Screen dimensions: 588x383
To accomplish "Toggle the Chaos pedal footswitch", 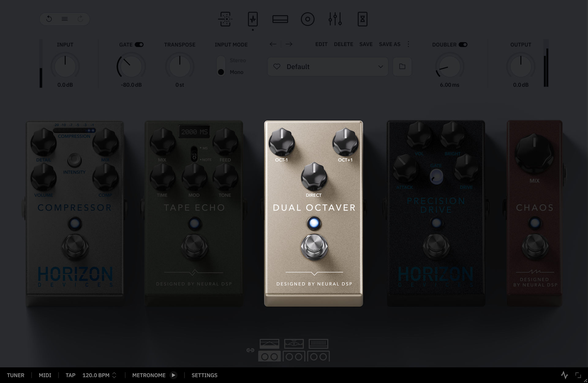I will tap(535, 246).
